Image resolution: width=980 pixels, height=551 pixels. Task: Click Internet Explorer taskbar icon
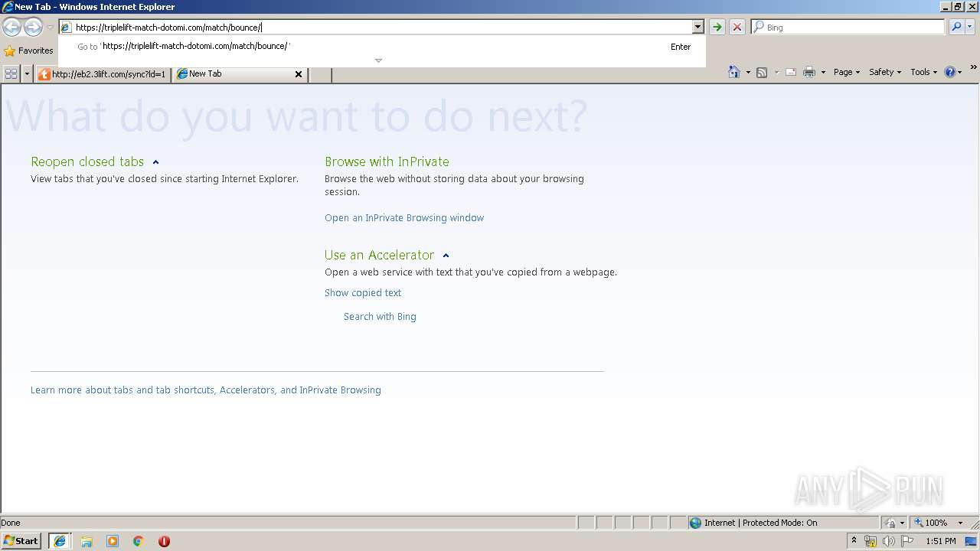pyautogui.click(x=60, y=541)
